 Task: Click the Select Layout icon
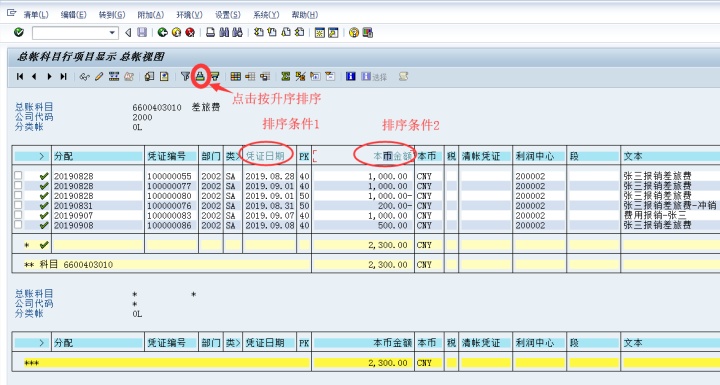tap(250, 77)
